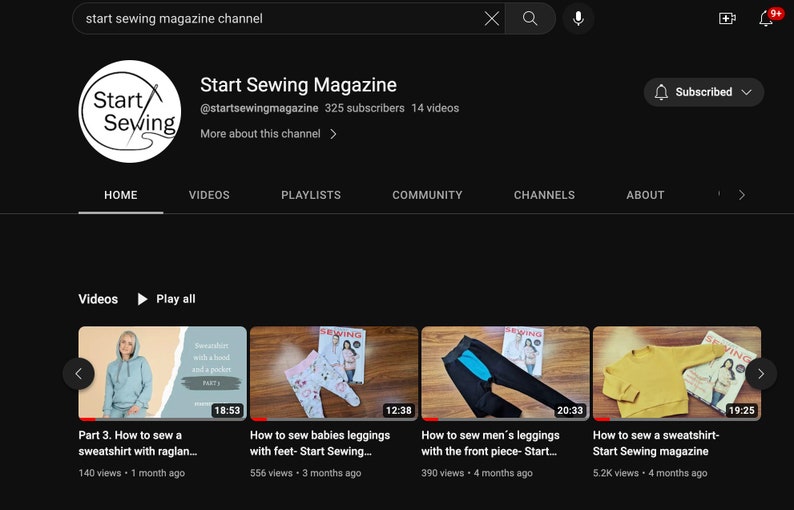This screenshot has height=510, width=794.
Task: Click the 19:25 duration badge
Action: coord(741,410)
